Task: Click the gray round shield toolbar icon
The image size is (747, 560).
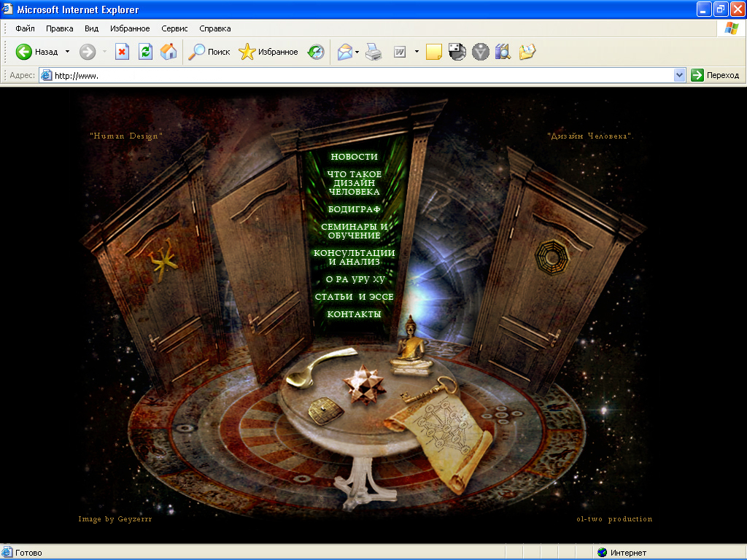Action: [480, 52]
